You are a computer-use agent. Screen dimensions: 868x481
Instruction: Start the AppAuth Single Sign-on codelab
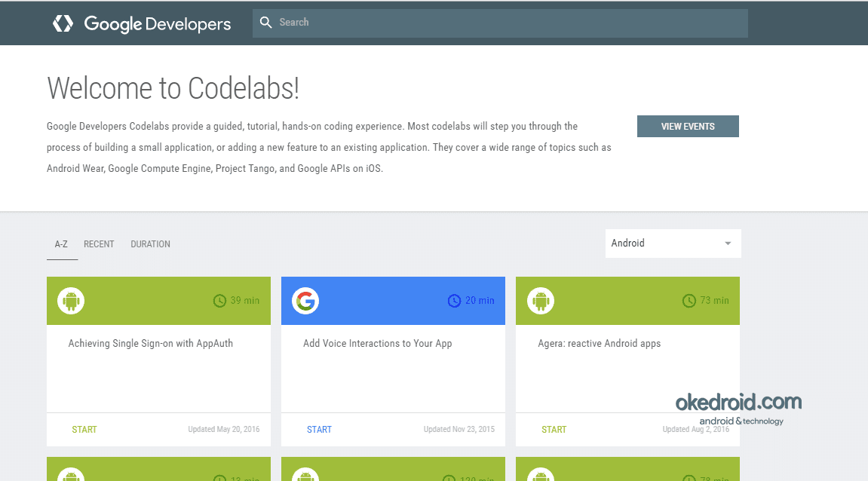[x=84, y=430]
